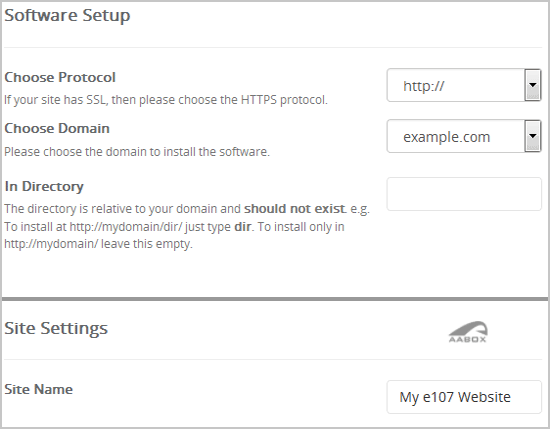Click the Software Setup heading

pyautogui.click(x=67, y=15)
